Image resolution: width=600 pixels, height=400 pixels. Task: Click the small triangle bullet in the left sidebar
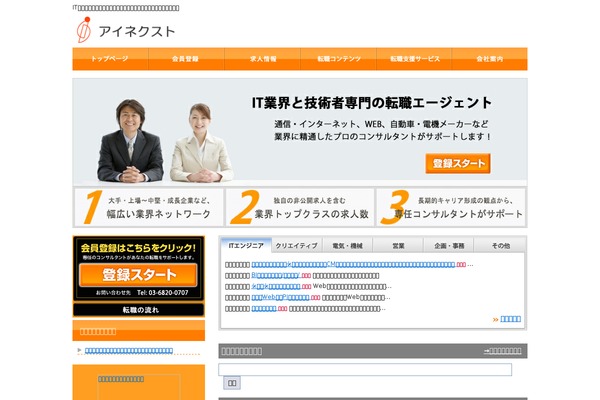79,350
